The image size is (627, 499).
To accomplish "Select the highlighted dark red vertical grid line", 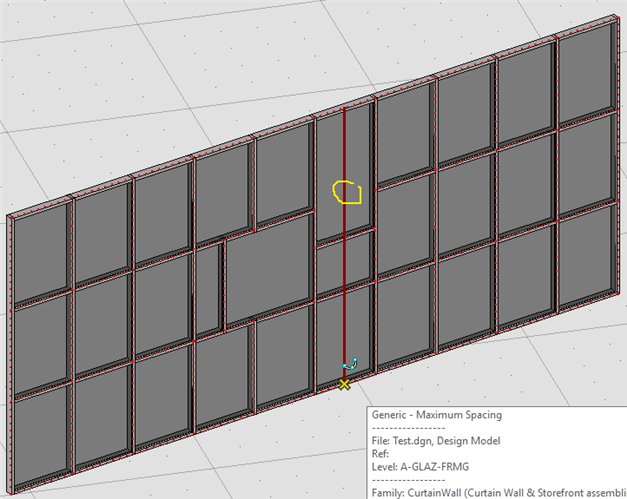I will 344,243.
